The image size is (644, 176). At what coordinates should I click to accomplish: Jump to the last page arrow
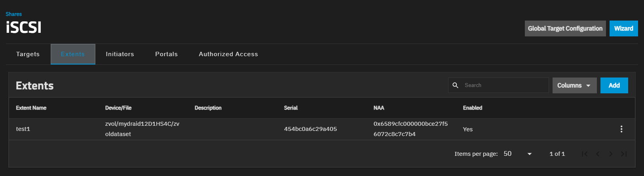624,154
